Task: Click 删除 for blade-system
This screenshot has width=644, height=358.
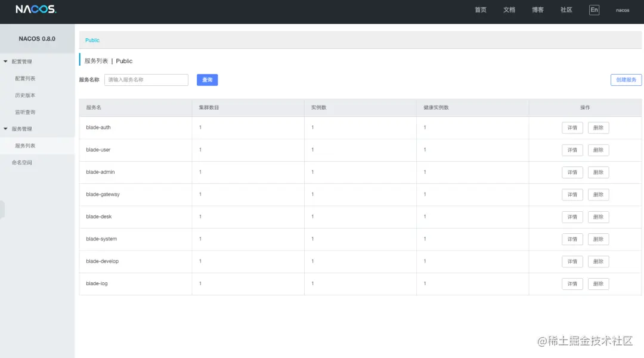Action: pos(598,239)
